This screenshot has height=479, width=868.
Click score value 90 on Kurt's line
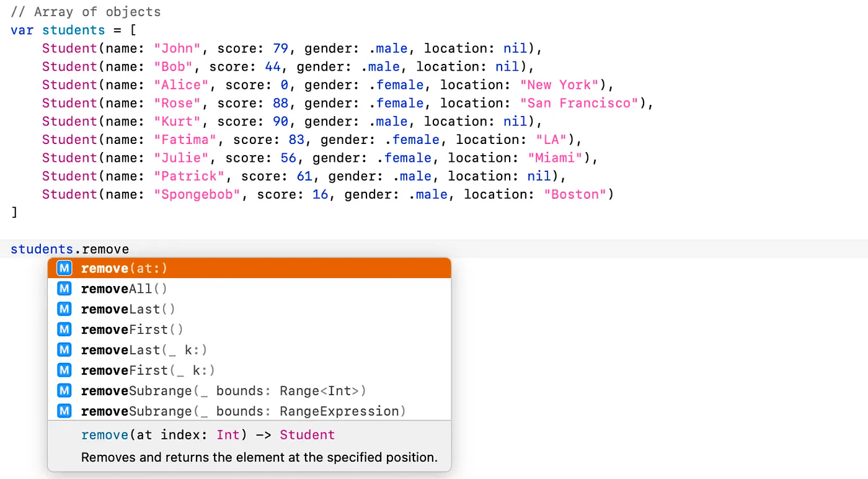pos(281,121)
